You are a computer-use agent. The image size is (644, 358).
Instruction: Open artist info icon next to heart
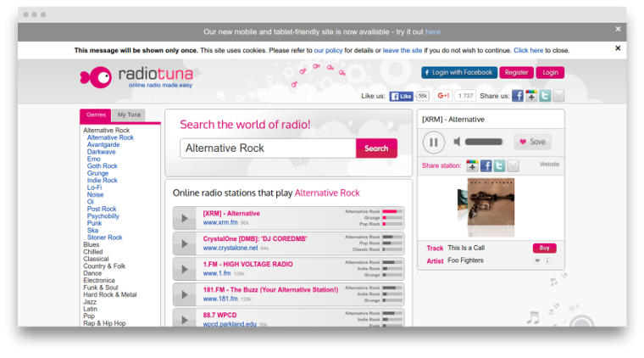click(x=547, y=260)
